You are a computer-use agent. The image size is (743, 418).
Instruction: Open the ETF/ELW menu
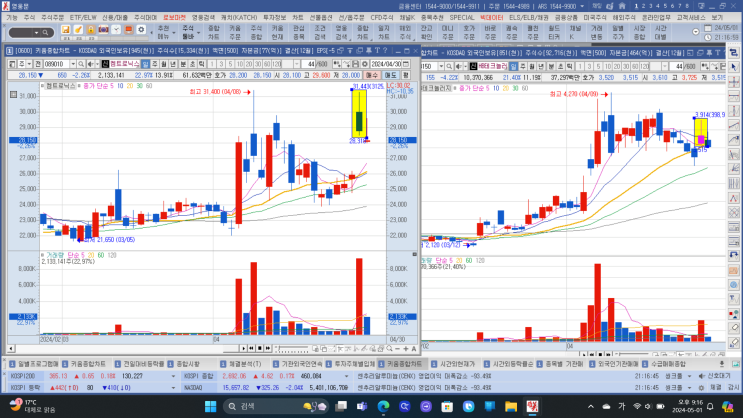pyautogui.click(x=83, y=18)
